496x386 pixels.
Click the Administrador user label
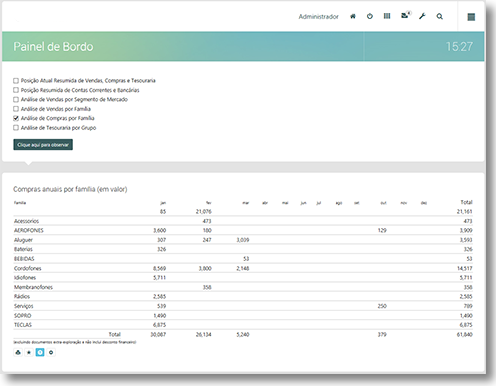pyautogui.click(x=318, y=16)
